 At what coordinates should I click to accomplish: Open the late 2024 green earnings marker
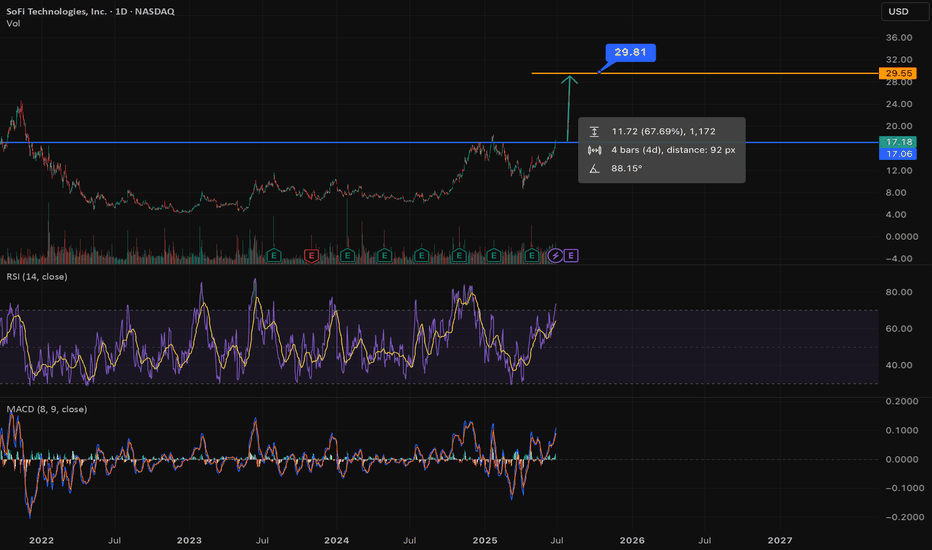[458, 256]
